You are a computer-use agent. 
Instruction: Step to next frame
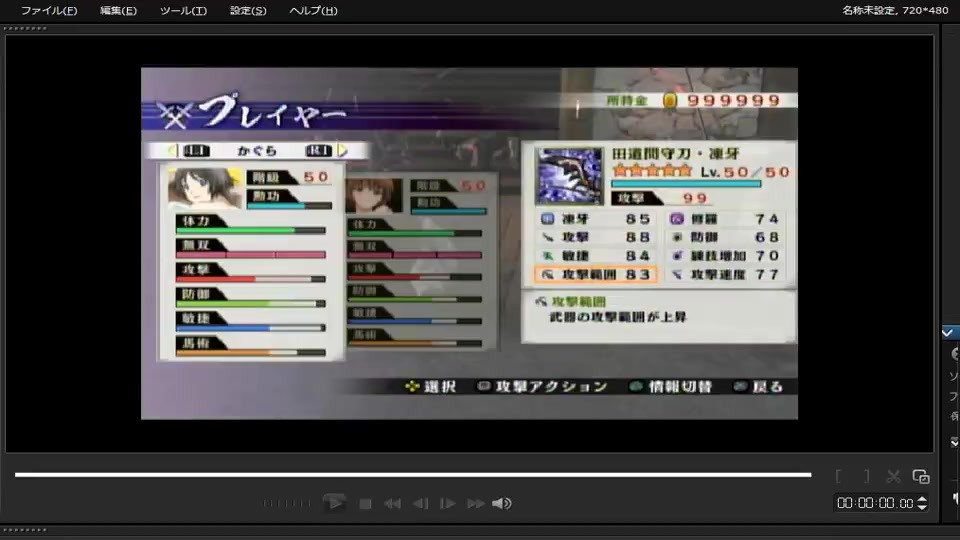[x=448, y=504]
